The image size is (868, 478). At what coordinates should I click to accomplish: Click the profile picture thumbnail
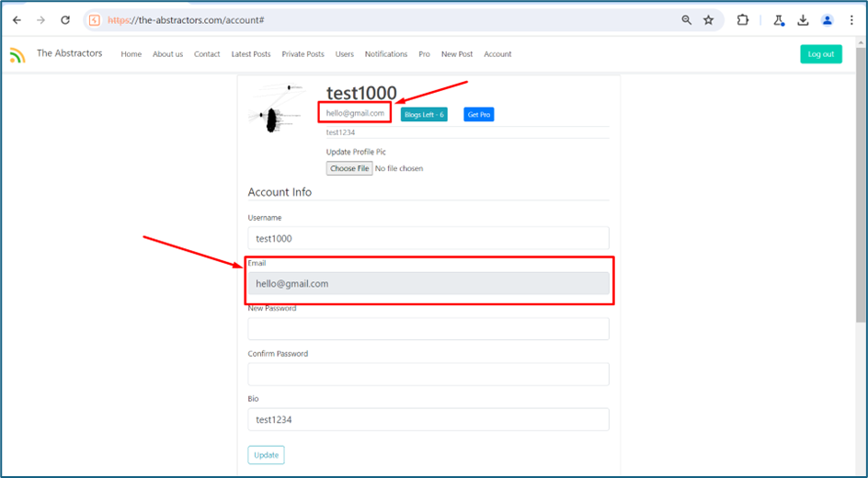tap(276, 109)
